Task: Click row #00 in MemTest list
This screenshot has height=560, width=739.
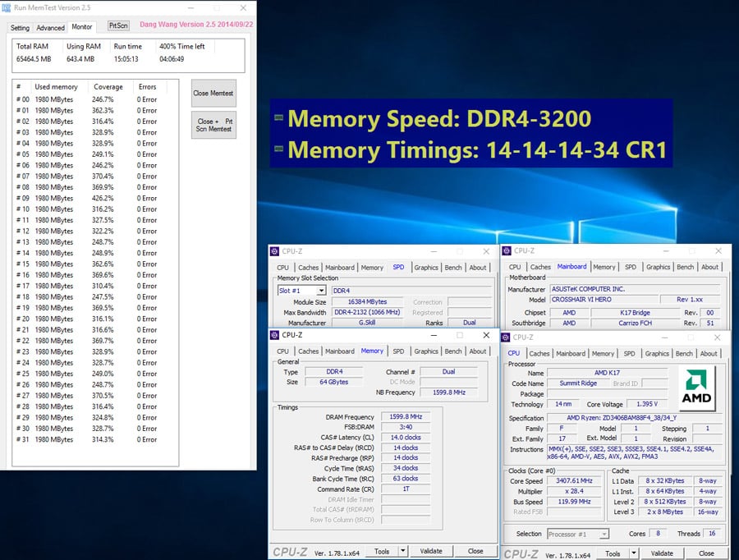Action: (x=95, y=99)
